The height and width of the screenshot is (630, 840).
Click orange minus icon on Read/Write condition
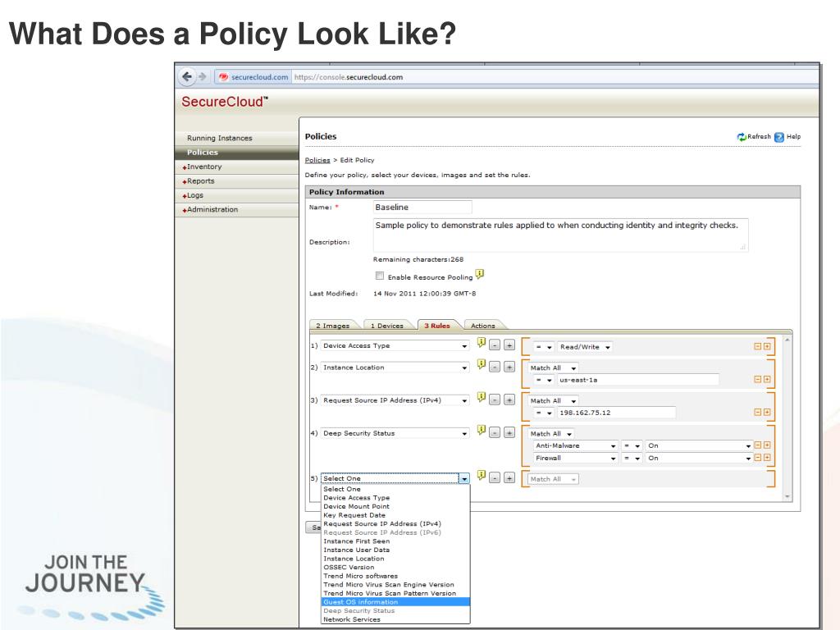[757, 347]
